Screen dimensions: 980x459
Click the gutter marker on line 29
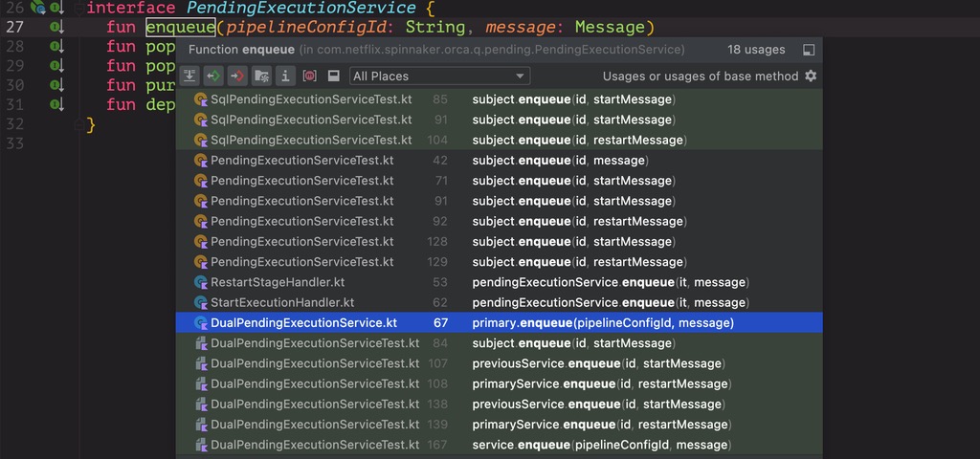point(56,66)
